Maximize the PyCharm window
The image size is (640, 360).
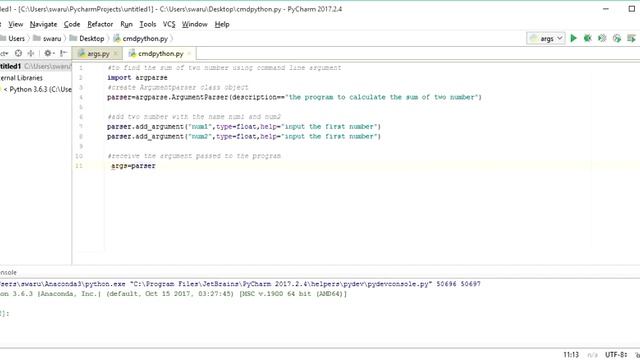pos(632,9)
